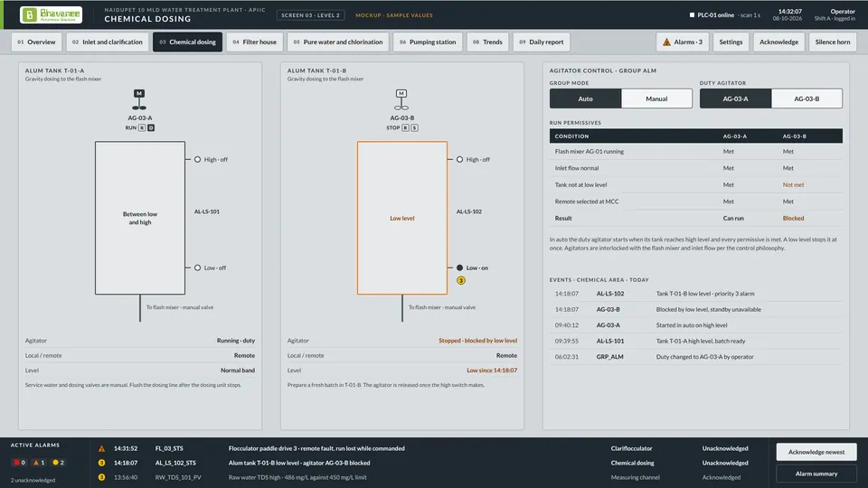Image resolution: width=868 pixels, height=488 pixels.
Task: Click the 'Remote selected at MCC' condition row
Action: (x=696, y=202)
